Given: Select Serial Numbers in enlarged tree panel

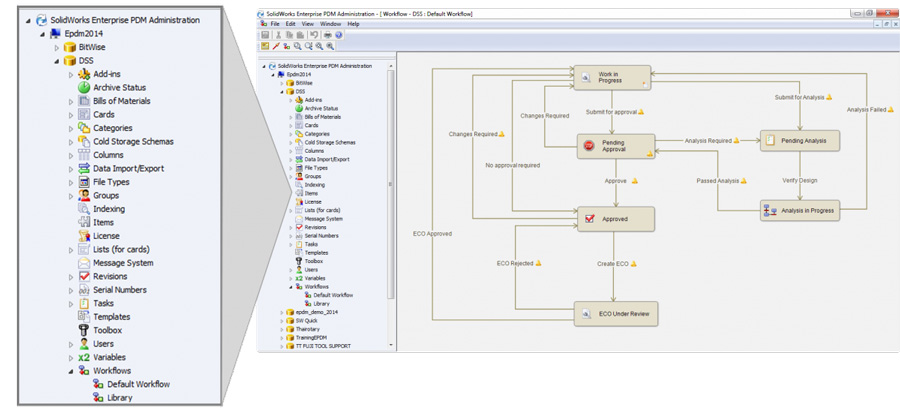Looking at the screenshot, I should 119,290.
